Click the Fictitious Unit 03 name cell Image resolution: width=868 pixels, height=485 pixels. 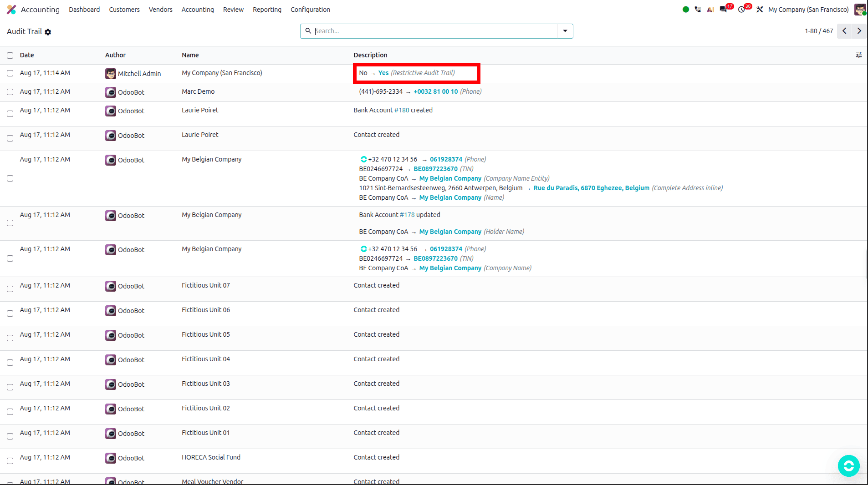(206, 384)
